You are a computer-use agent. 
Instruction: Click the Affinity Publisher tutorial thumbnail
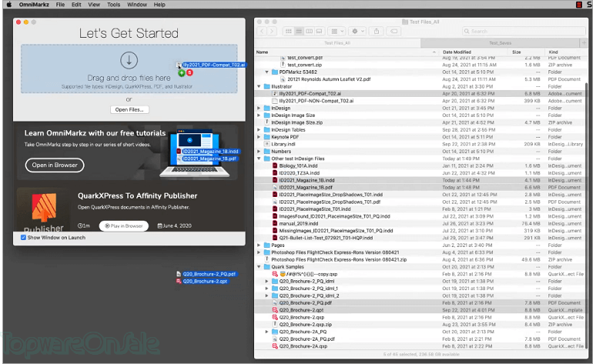pos(43,209)
